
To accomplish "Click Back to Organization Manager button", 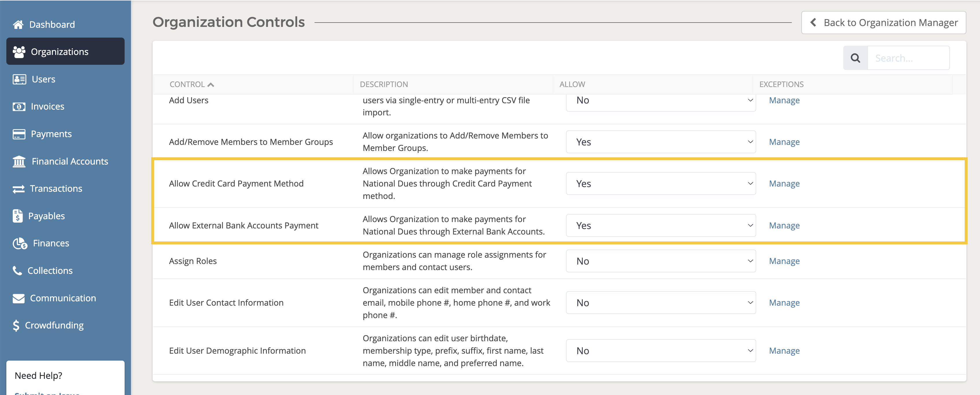I will (883, 23).
